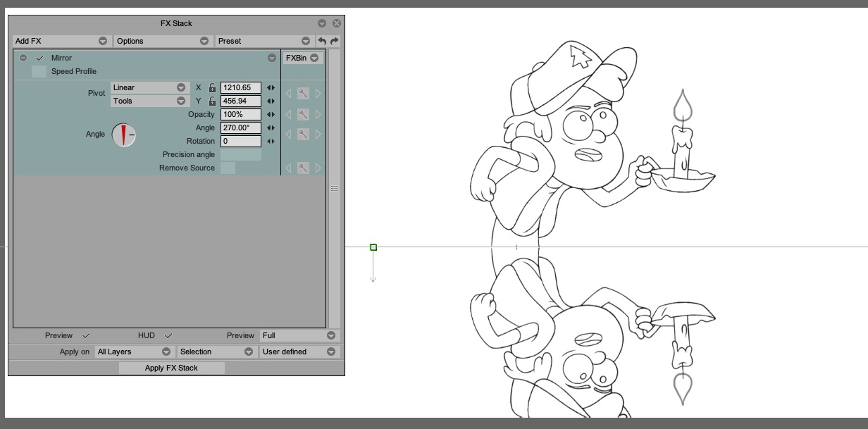
Task: Click the Angle value mini-slider arrows
Action: coord(271,128)
